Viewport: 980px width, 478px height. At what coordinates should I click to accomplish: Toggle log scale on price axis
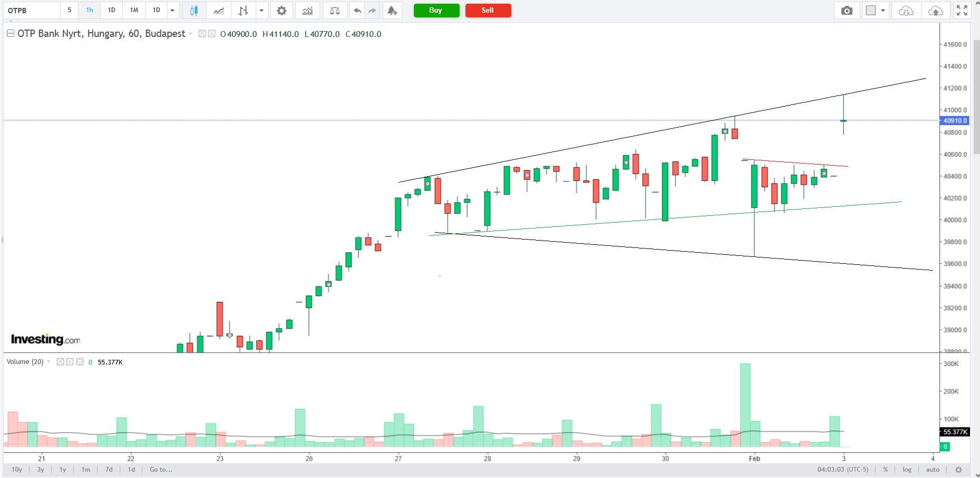907,470
